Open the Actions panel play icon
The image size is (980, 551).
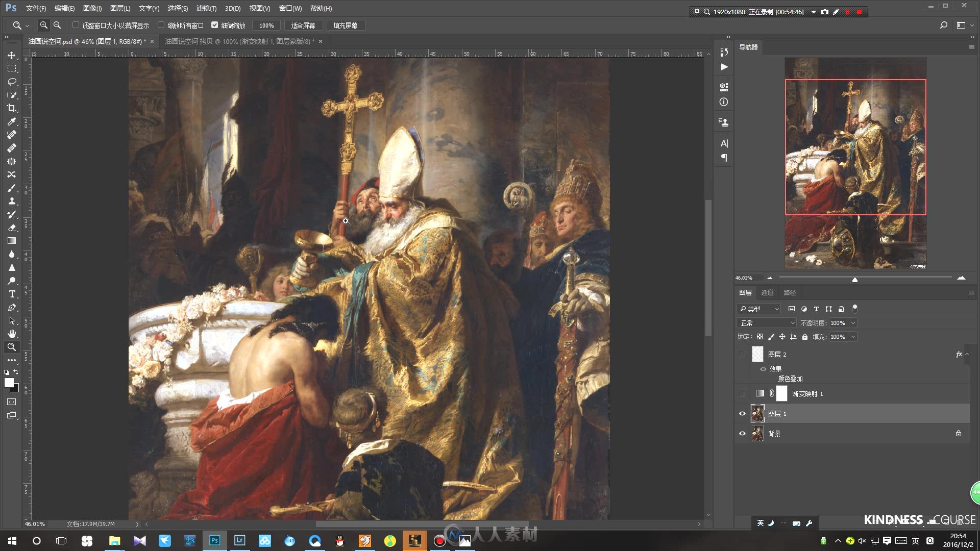tap(724, 67)
